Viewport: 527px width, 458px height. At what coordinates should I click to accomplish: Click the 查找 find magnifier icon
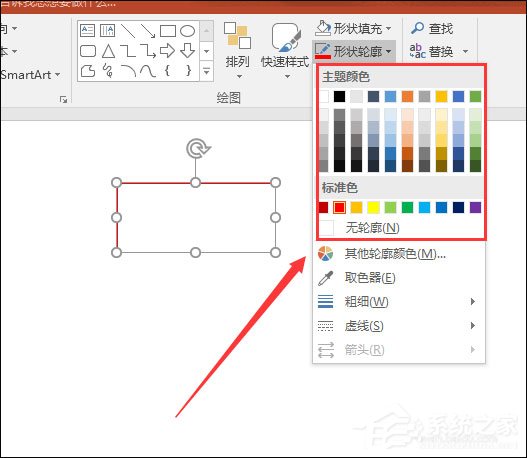pyautogui.click(x=417, y=28)
